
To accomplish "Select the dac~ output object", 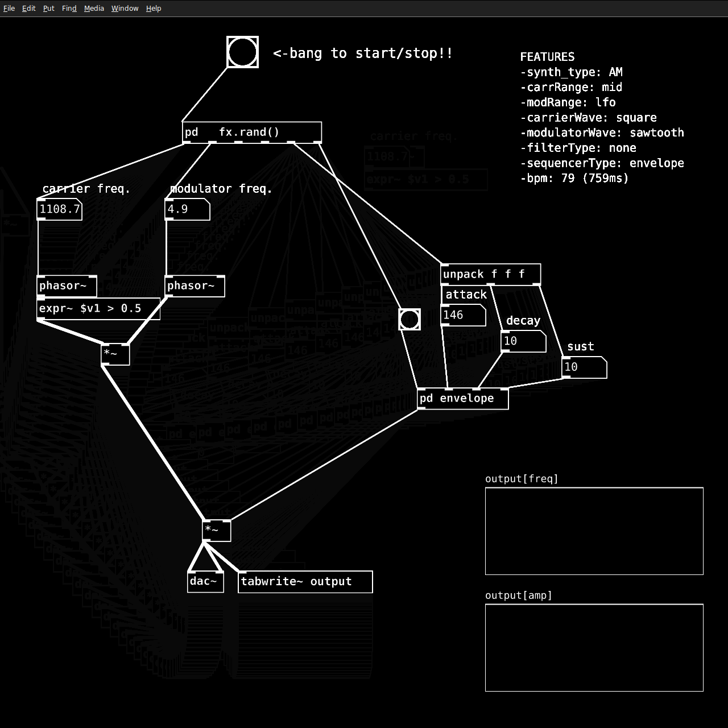I will [205, 582].
